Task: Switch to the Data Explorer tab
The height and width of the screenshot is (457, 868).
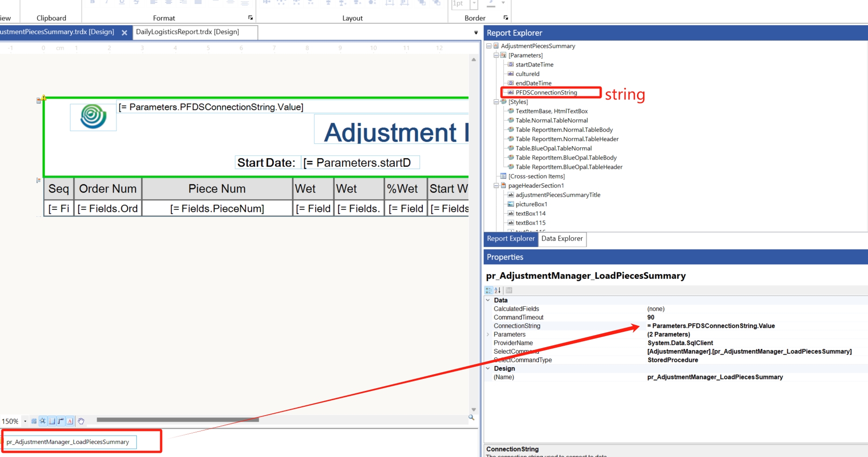Action: click(x=562, y=239)
